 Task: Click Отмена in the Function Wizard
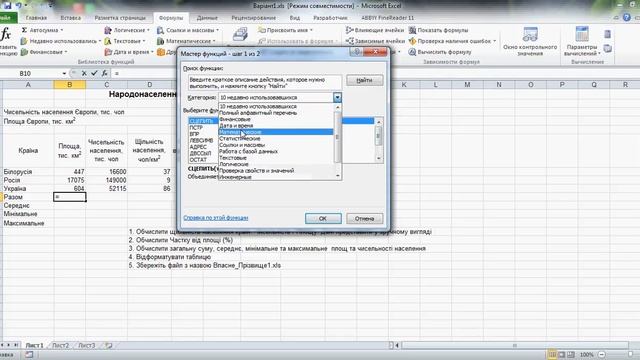364,218
